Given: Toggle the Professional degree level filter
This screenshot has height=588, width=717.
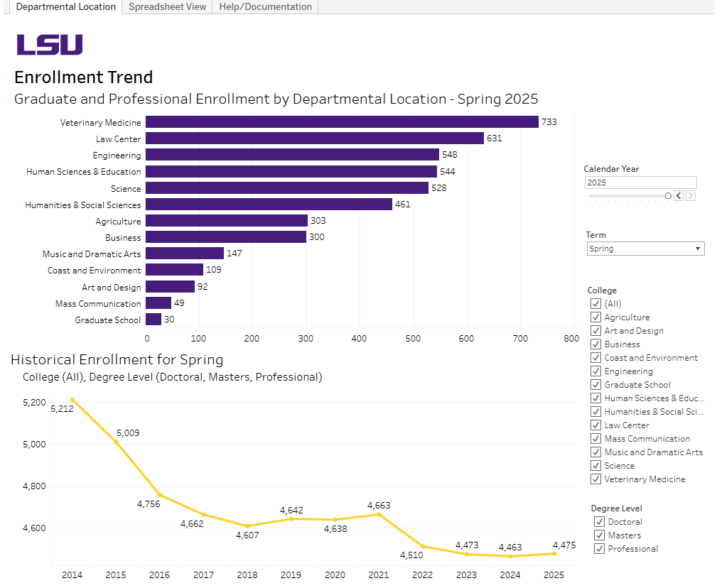Looking at the screenshot, I should (599, 548).
